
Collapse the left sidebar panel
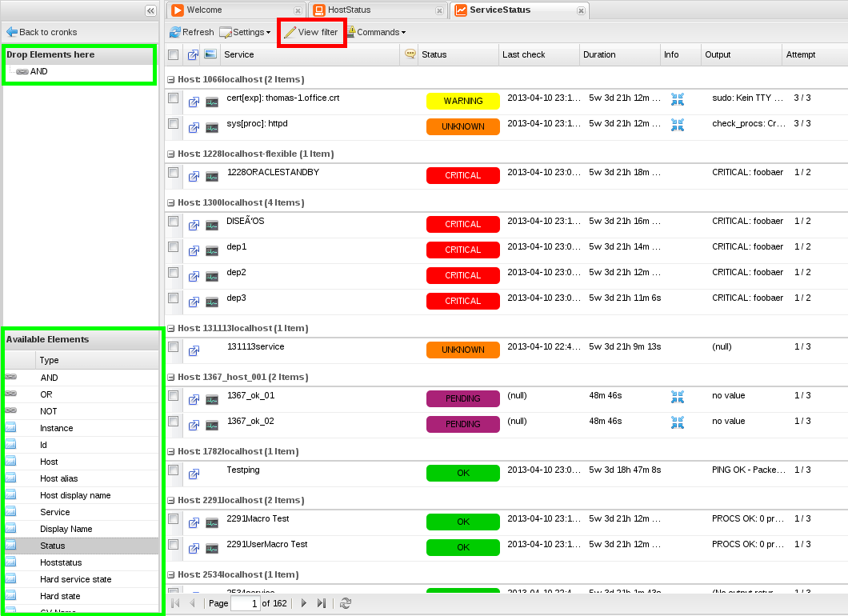click(150, 10)
